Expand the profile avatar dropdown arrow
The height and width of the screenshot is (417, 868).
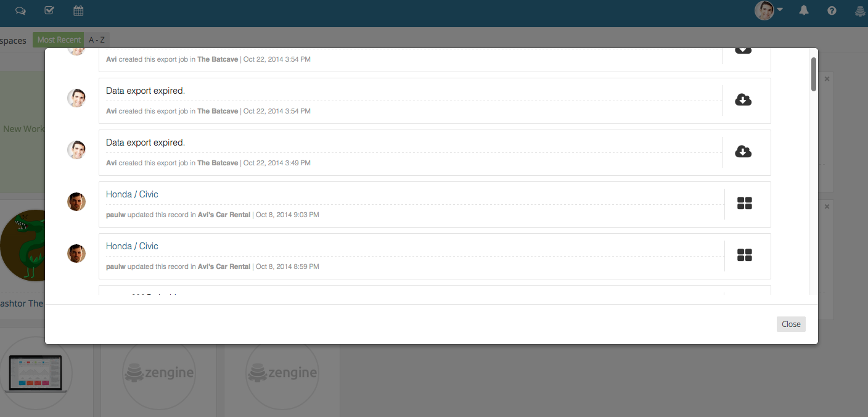pyautogui.click(x=780, y=10)
